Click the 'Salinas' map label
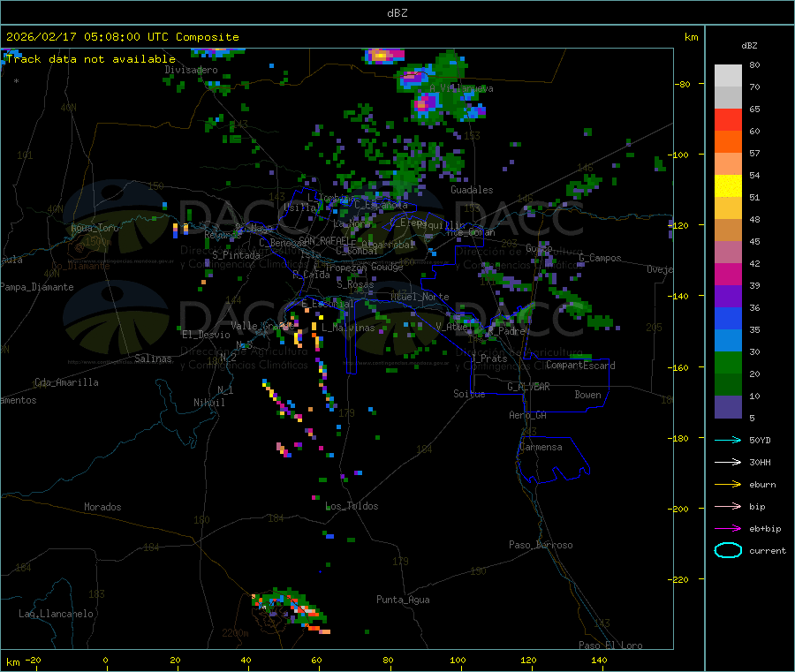 pyautogui.click(x=153, y=359)
